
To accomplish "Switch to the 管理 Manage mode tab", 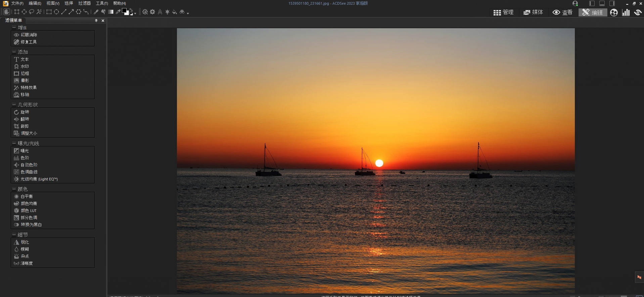I will pos(503,12).
